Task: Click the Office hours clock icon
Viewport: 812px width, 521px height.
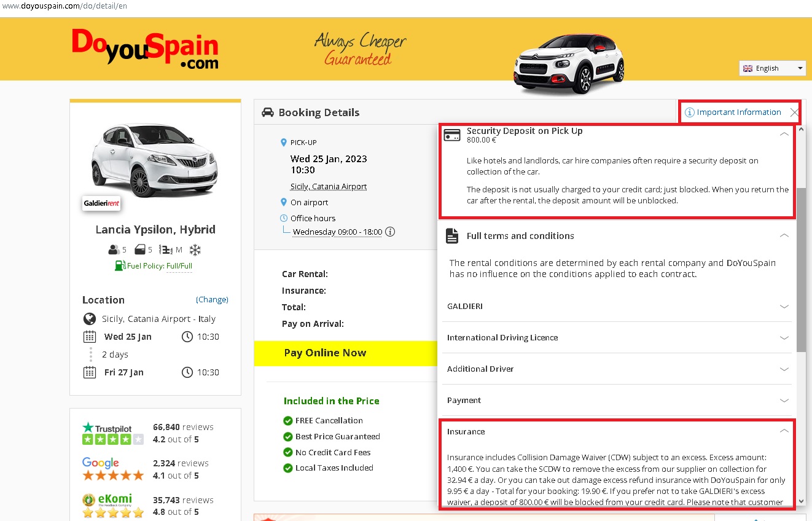Action: [283, 218]
